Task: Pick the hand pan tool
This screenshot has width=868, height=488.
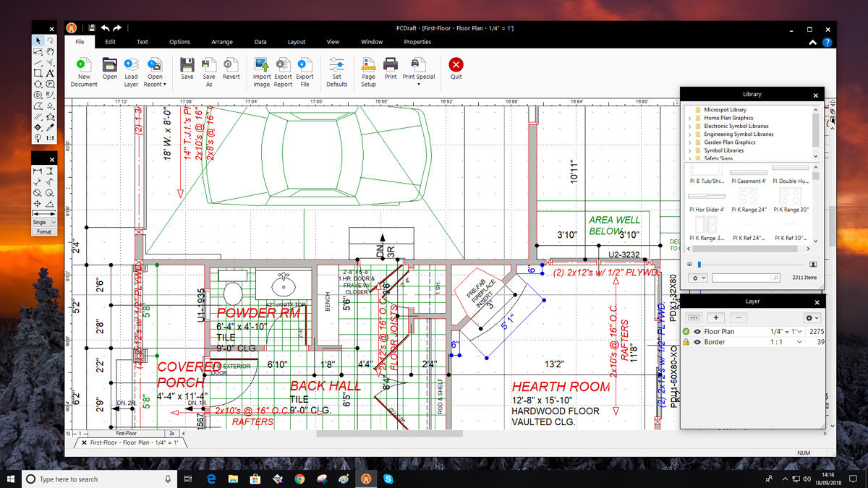Action: [x=50, y=52]
